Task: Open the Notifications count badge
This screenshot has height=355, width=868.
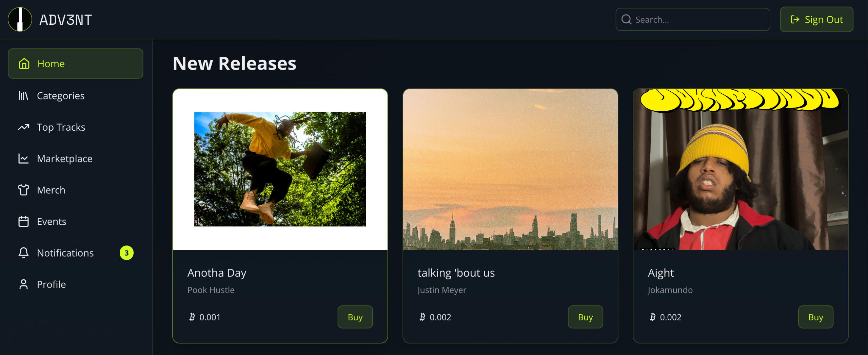Action: pyautogui.click(x=126, y=253)
